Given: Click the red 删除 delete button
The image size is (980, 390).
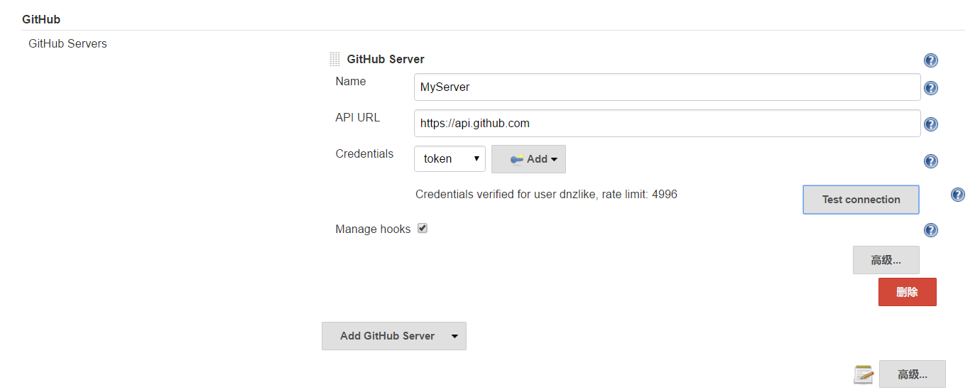Looking at the screenshot, I should pyautogui.click(x=907, y=292).
